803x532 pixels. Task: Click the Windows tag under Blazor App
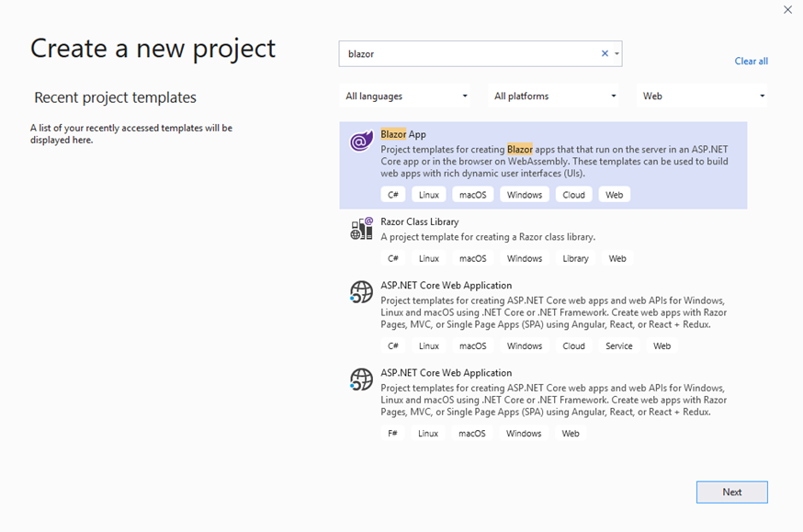[525, 195]
